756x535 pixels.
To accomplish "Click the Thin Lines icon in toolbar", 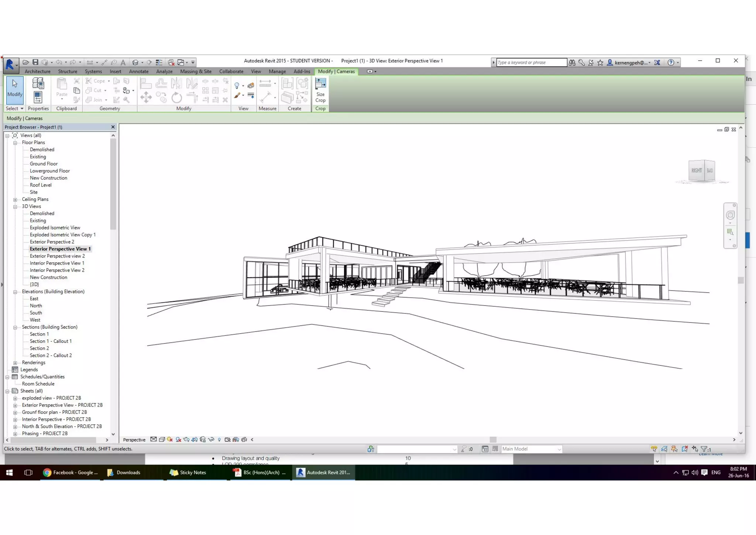I will 159,62.
